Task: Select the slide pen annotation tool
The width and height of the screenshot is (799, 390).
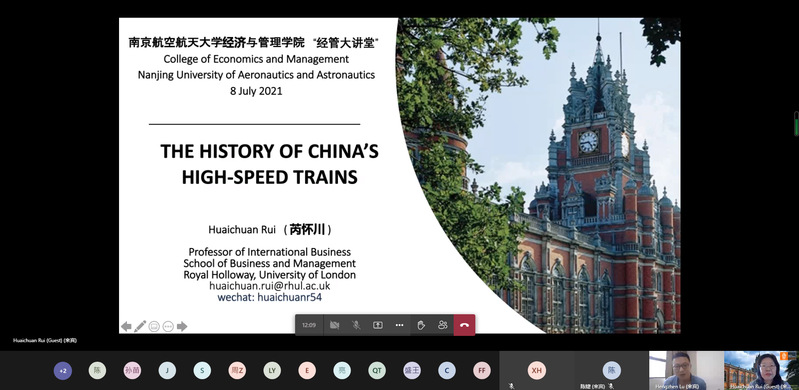Action: (x=140, y=326)
